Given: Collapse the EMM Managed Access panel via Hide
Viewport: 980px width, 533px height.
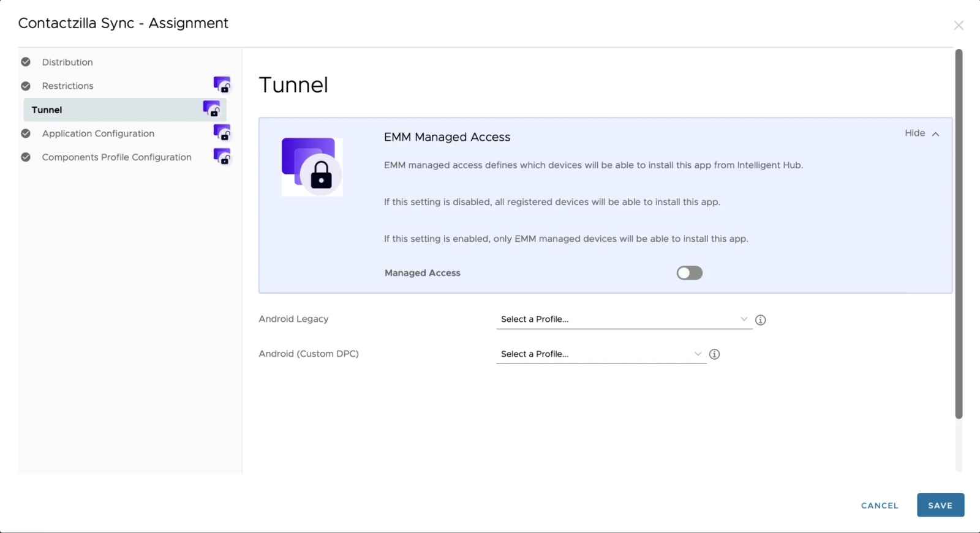Looking at the screenshot, I should [922, 133].
